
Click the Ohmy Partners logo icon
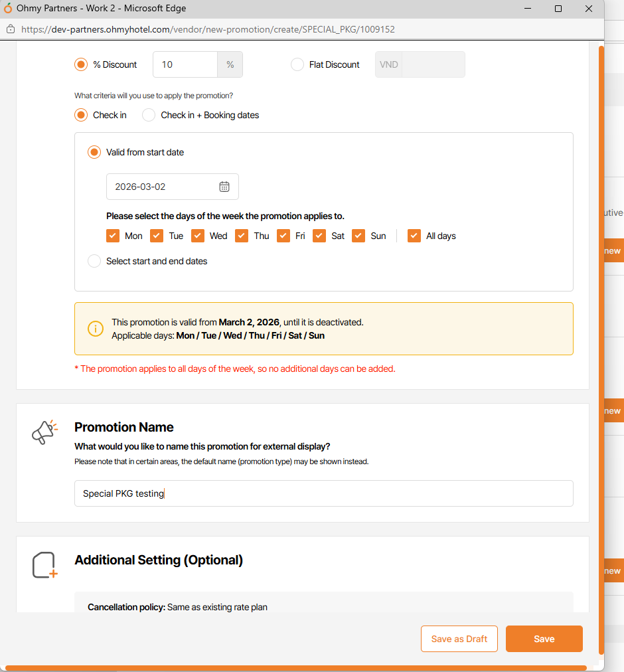(x=8, y=9)
